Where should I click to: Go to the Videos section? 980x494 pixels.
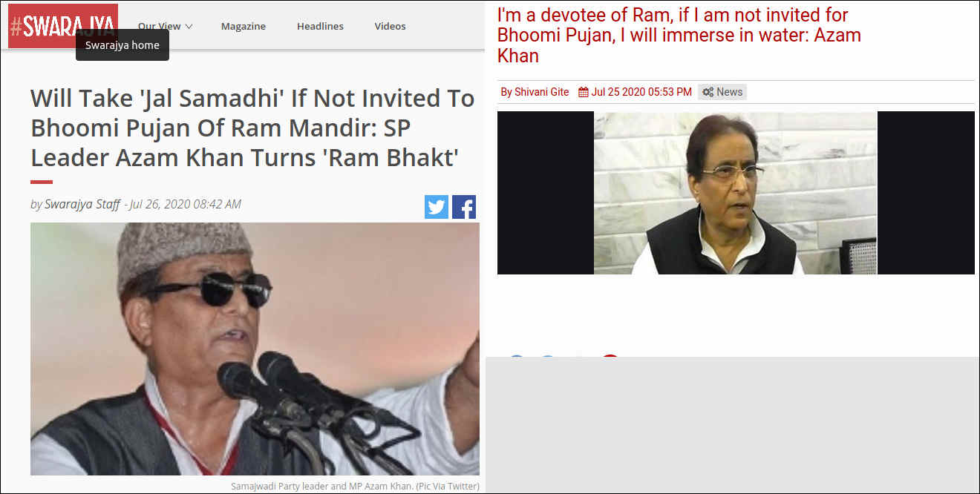tap(390, 26)
